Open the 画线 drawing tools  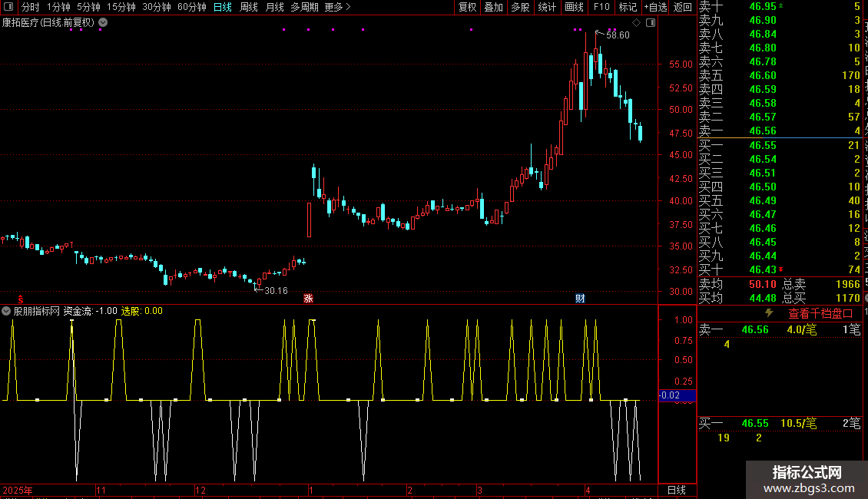tap(574, 7)
